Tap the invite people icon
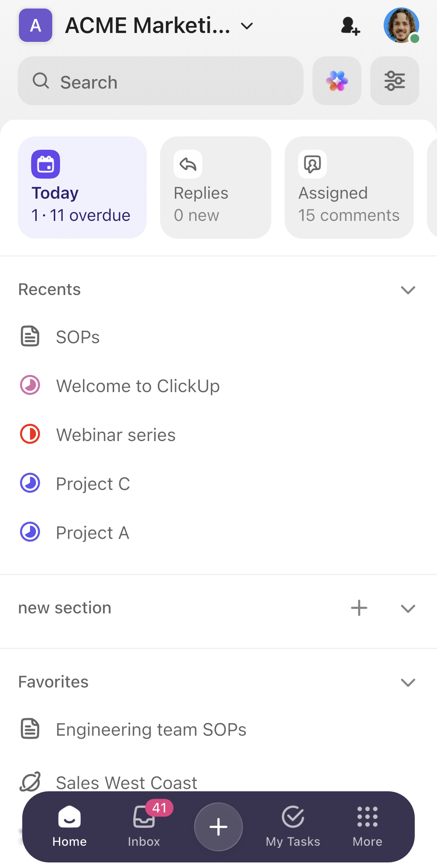 click(350, 26)
